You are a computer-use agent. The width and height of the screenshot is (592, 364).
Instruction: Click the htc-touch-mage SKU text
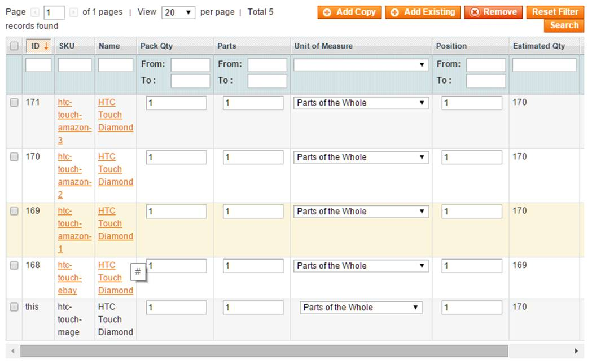click(x=70, y=319)
